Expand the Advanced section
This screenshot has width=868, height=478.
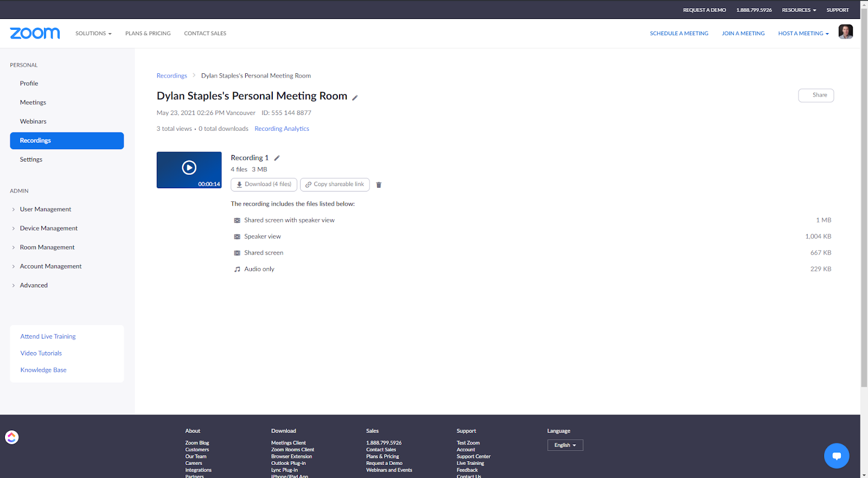34,285
